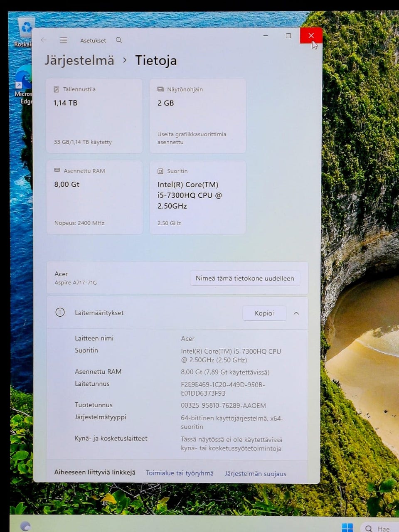The height and width of the screenshot is (532, 399).
Task: Click the Kynä- ja kosketuslaitteet label
Action: [111, 438]
